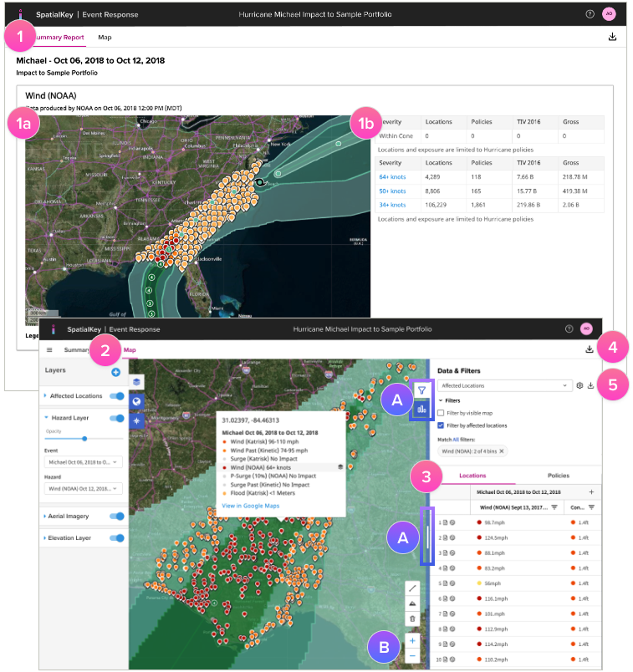Switch to Map tab in Summary Report window

click(x=105, y=38)
